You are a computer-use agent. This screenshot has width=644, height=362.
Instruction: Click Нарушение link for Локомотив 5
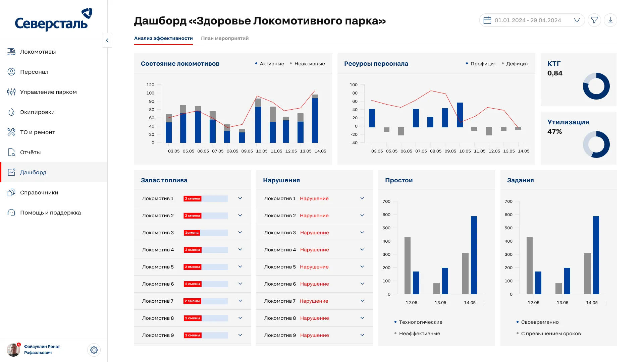coord(314,267)
